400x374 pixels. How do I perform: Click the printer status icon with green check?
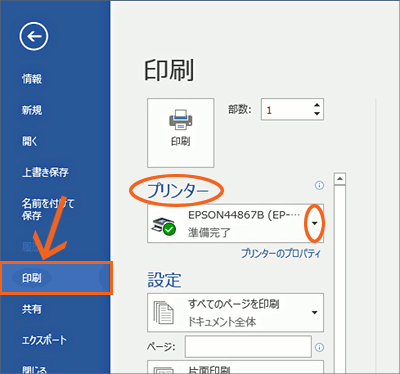click(x=164, y=227)
